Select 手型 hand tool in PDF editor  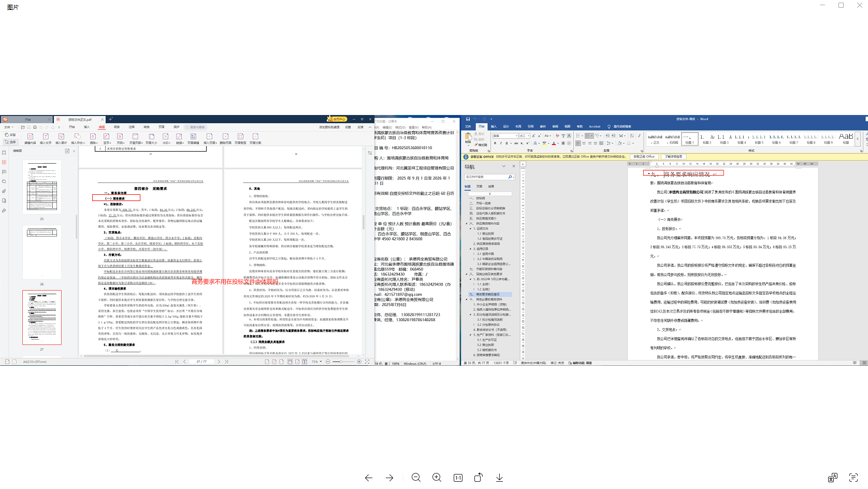(10, 135)
